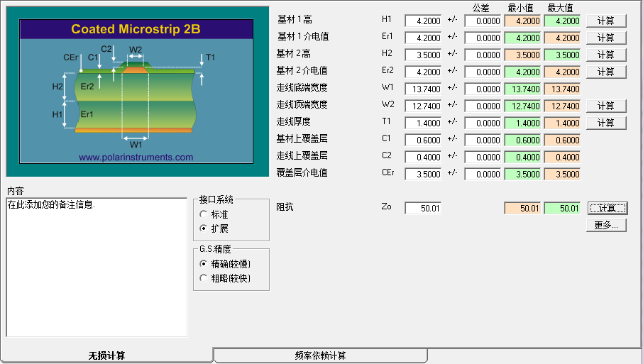Screen dimensions: 643x364
Task: Click the 走线底端宽度 label
Action: (x=302, y=87)
